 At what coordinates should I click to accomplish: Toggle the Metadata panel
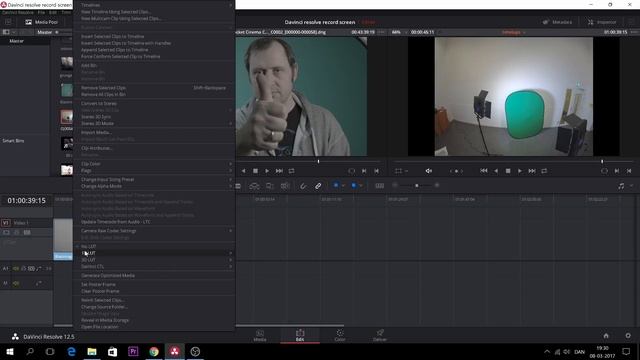pos(557,22)
